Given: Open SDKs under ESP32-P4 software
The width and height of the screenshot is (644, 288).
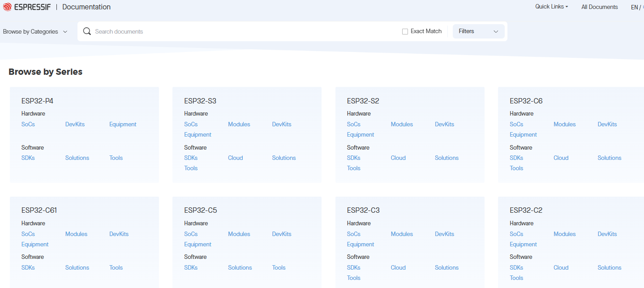Looking at the screenshot, I should 28,158.
